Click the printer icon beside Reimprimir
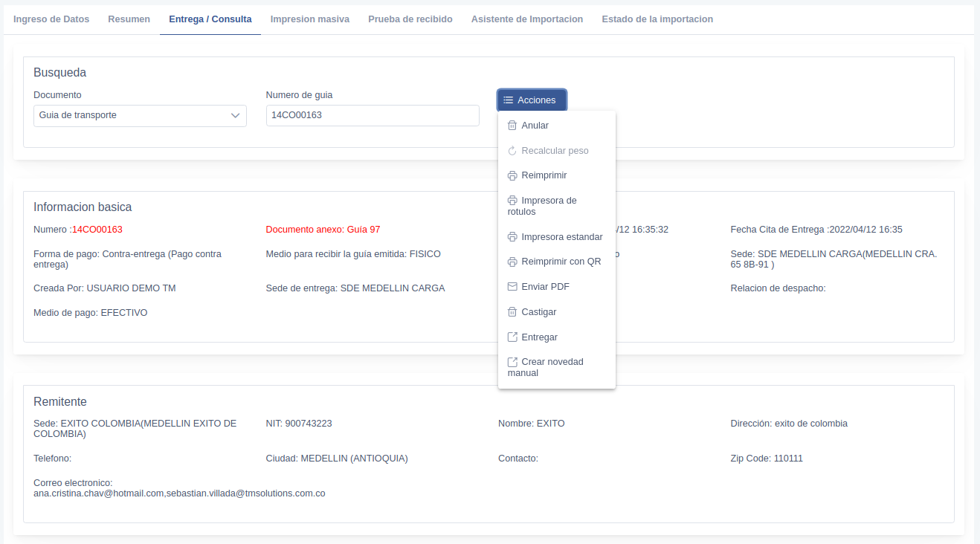This screenshot has width=980, height=544. click(512, 175)
